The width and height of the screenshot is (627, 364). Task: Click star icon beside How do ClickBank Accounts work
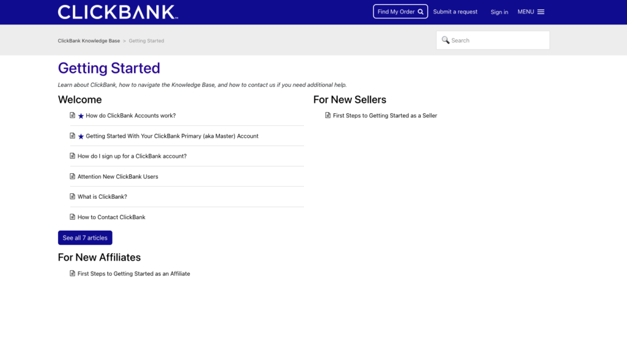[x=81, y=116]
